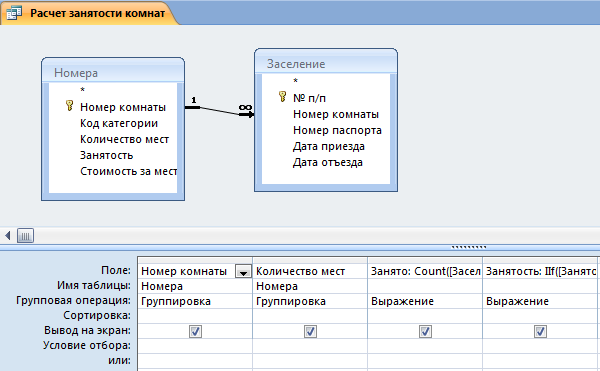Click the 'Поле:' row label
This screenshot has width=600, height=371.
(x=116, y=270)
